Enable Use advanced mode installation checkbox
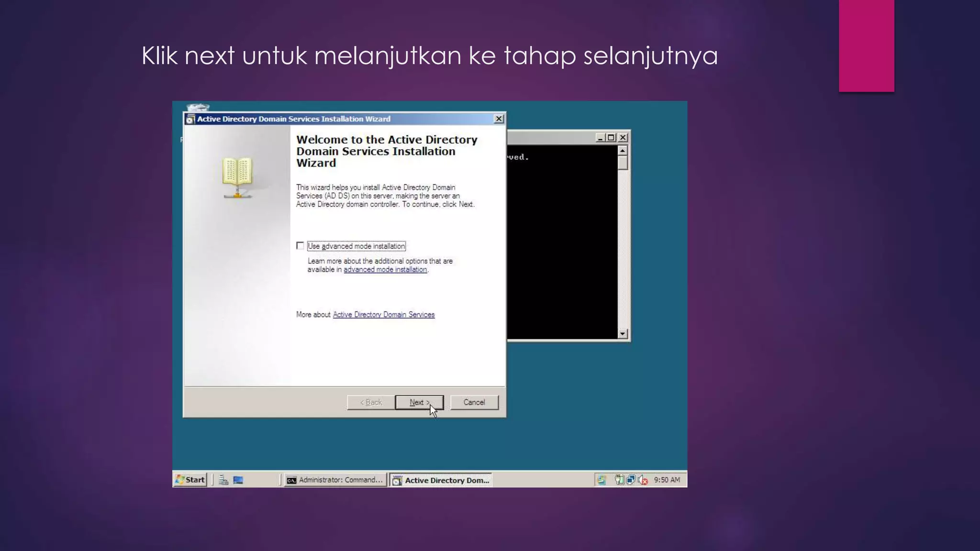Viewport: 980px width, 551px height. coord(300,246)
